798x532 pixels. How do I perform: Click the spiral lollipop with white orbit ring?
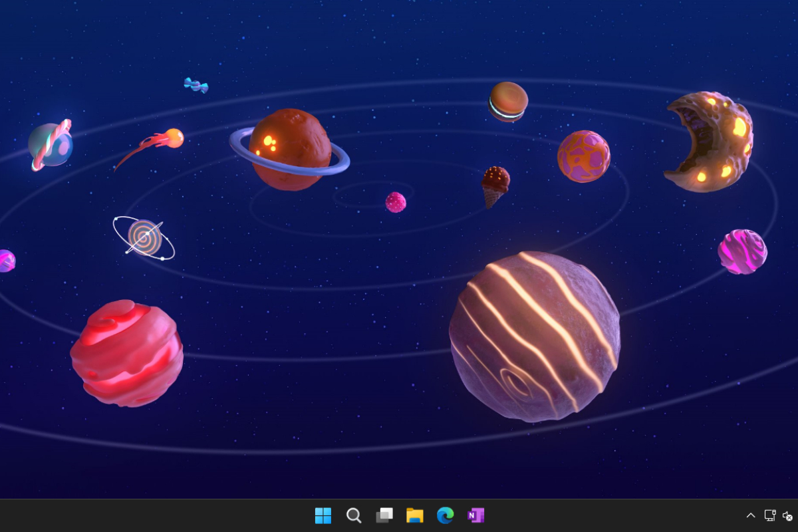click(144, 237)
